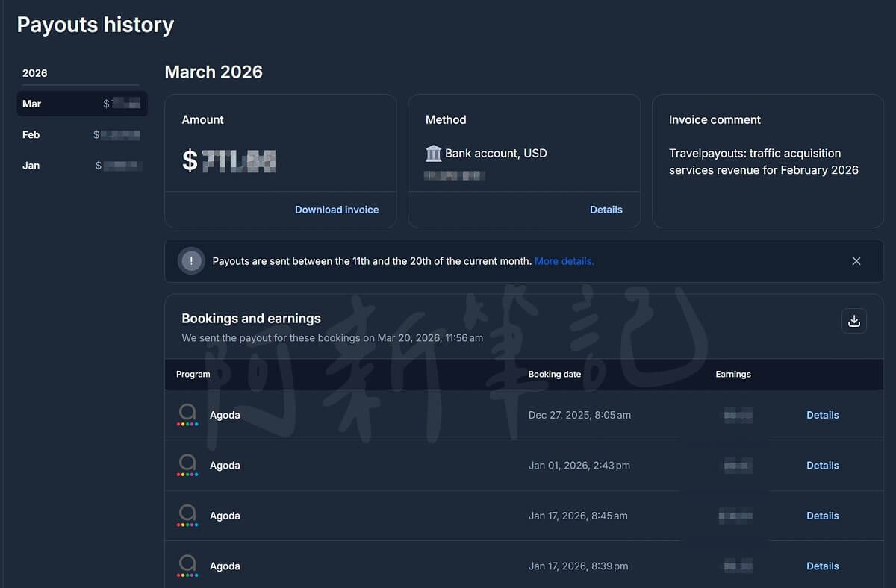Click the March 2026 heading
The image size is (896, 588).
coord(214,72)
